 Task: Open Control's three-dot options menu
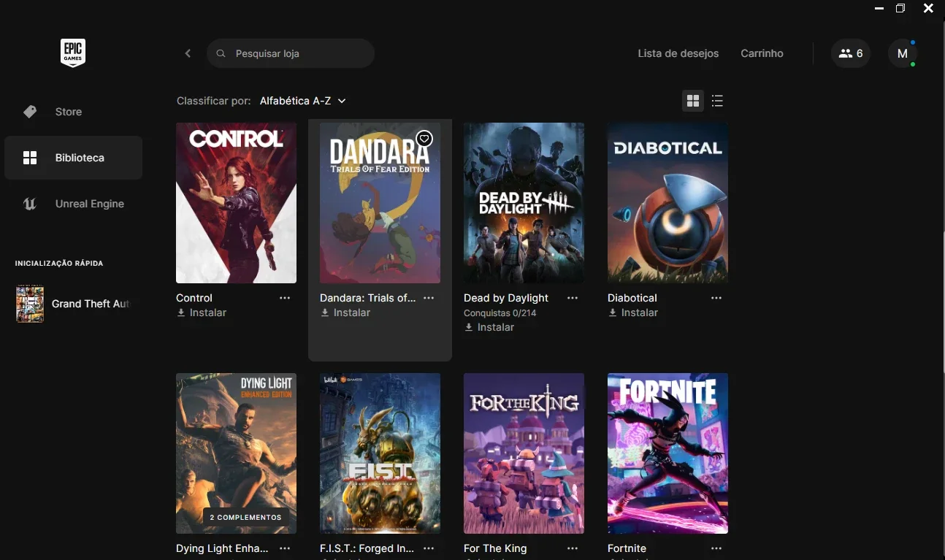[x=285, y=298]
